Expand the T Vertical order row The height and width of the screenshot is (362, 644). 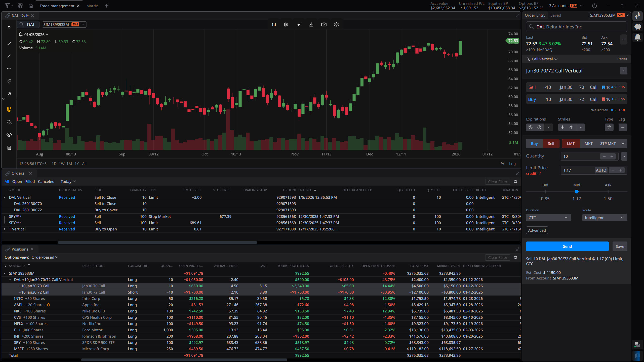(5, 229)
